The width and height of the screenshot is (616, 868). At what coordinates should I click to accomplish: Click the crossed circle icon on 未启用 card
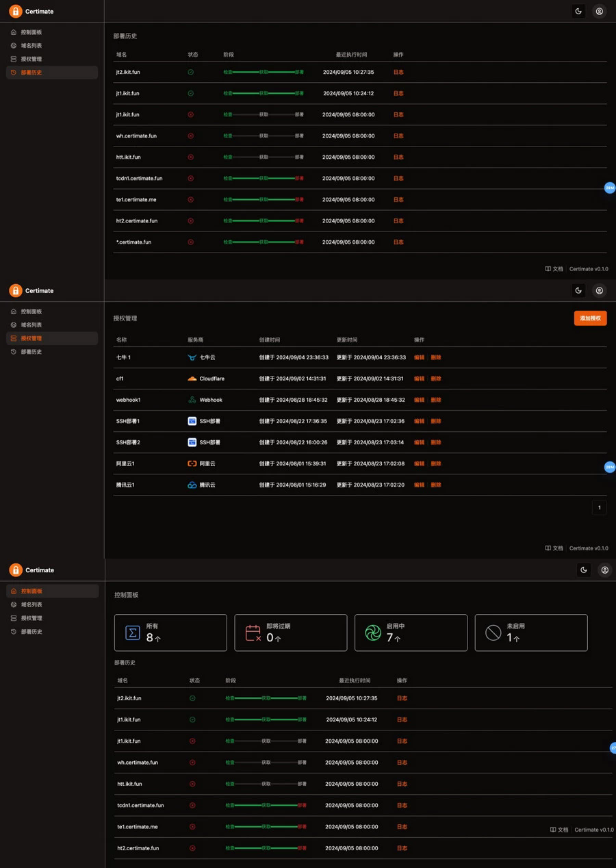pos(493,633)
